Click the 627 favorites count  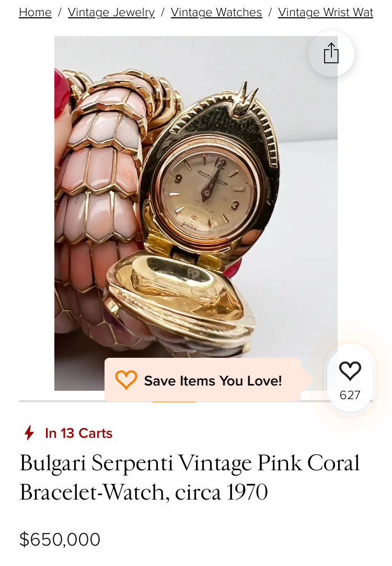350,395
